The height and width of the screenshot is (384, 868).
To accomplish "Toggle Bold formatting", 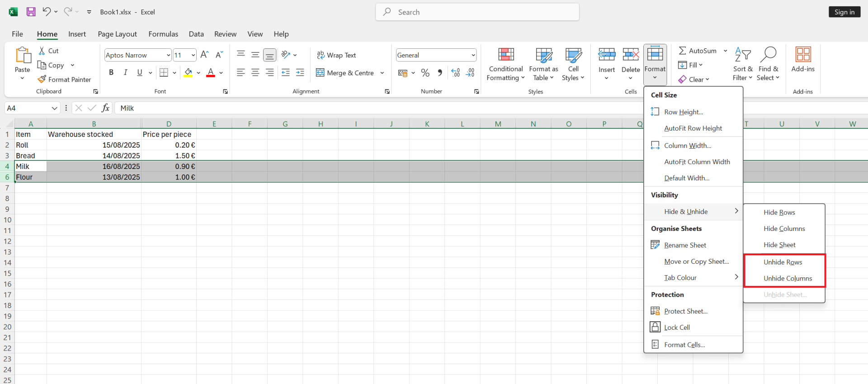I will (111, 72).
